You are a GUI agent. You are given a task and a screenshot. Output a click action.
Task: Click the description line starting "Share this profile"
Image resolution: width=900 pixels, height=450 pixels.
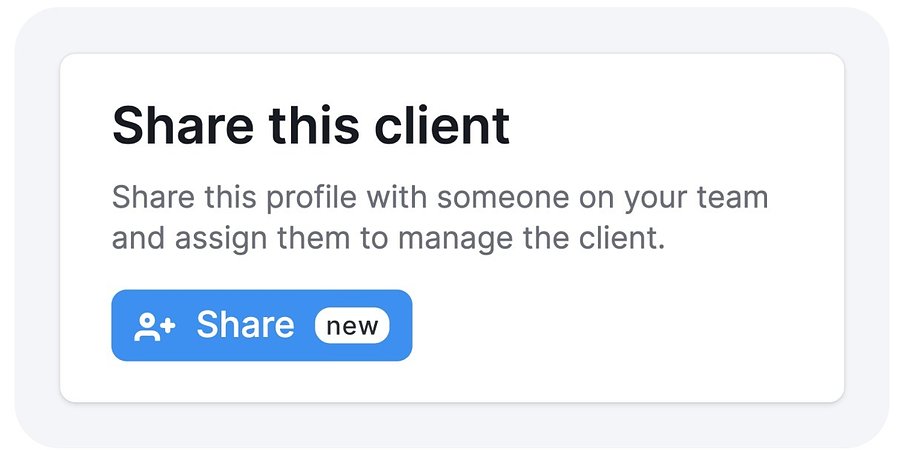[x=440, y=198]
